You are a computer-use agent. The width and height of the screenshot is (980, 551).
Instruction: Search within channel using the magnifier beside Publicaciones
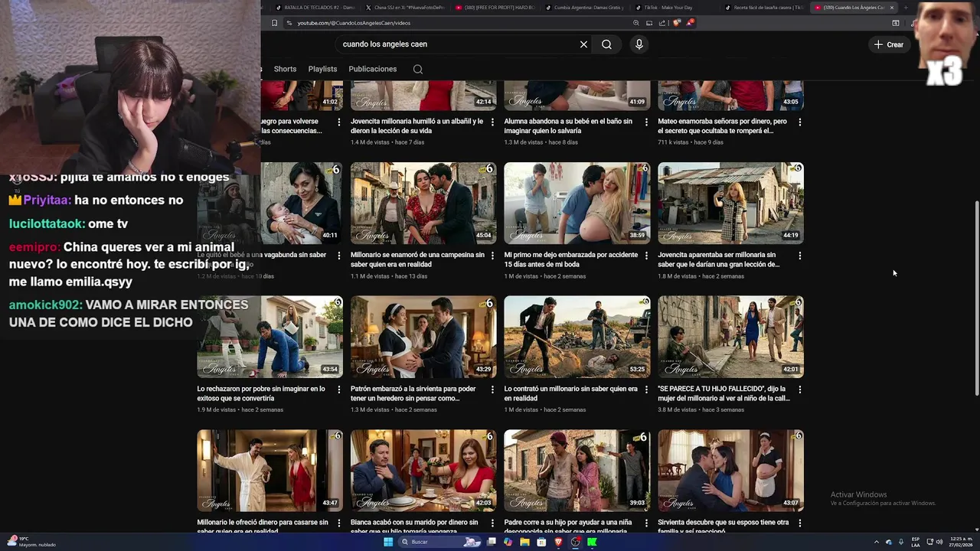417,69
